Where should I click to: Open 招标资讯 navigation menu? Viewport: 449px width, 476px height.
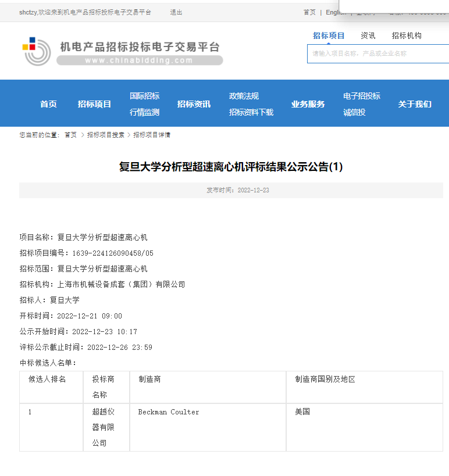(194, 104)
